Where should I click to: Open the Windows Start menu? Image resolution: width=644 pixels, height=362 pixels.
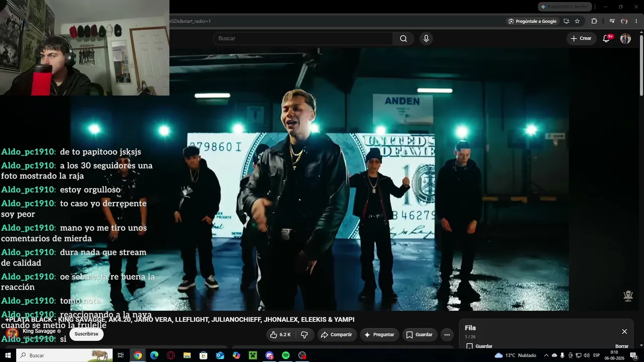[x=8, y=355]
